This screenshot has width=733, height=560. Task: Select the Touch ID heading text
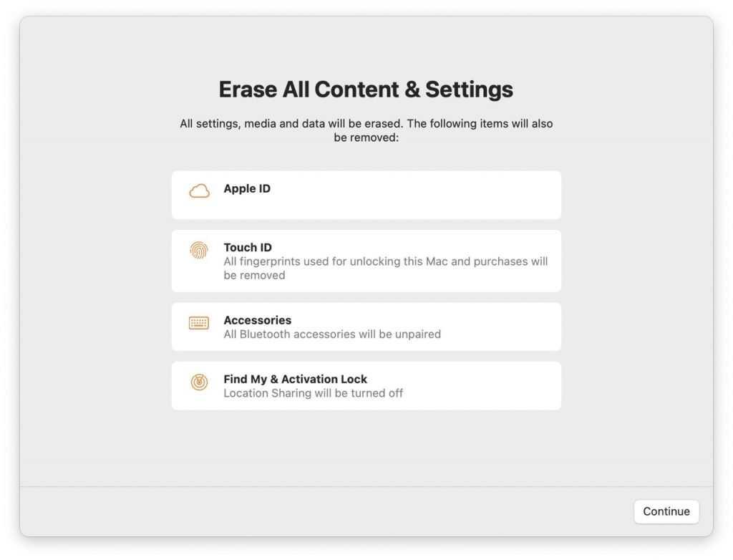point(248,248)
